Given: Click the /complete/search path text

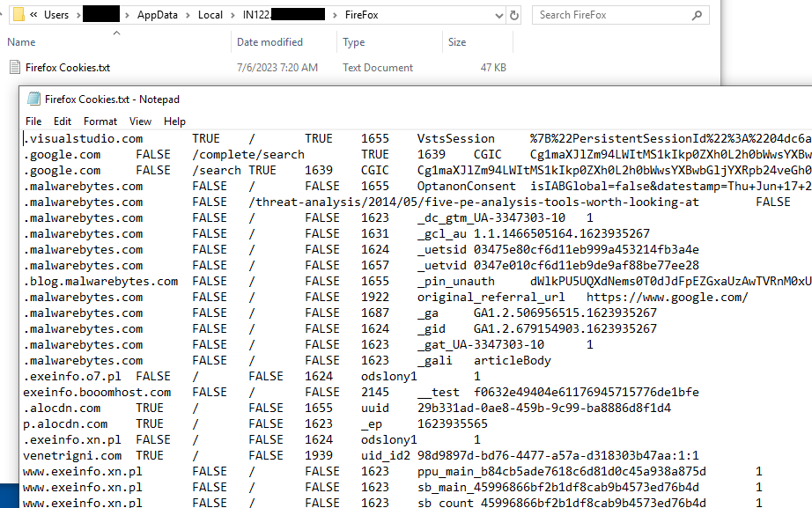Looking at the screenshot, I should tap(248, 155).
